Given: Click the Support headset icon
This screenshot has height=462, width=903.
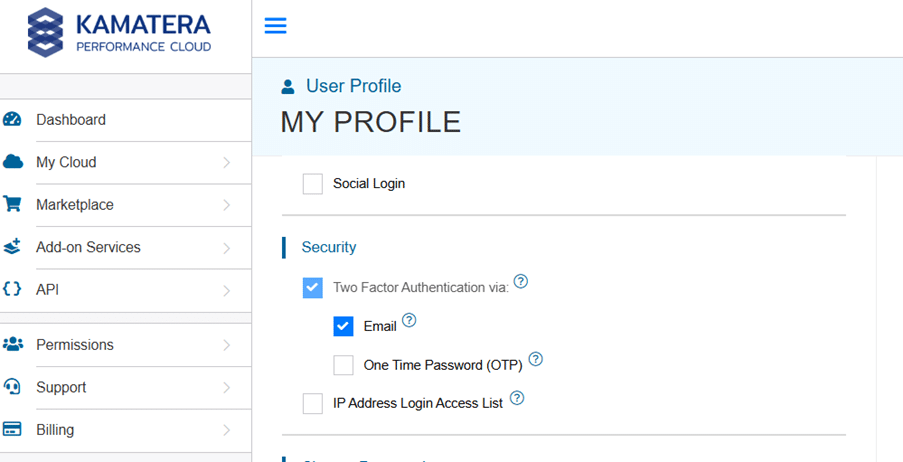Looking at the screenshot, I should tap(13, 387).
